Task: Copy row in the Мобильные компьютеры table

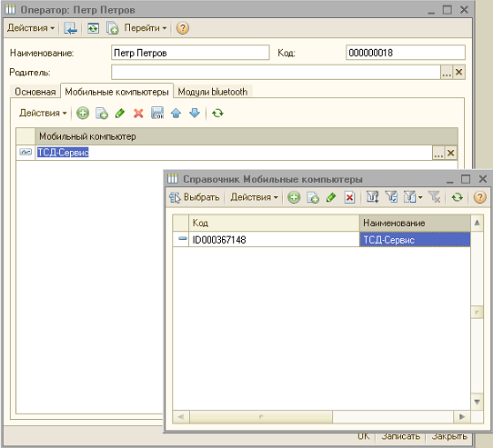Action: [x=102, y=113]
